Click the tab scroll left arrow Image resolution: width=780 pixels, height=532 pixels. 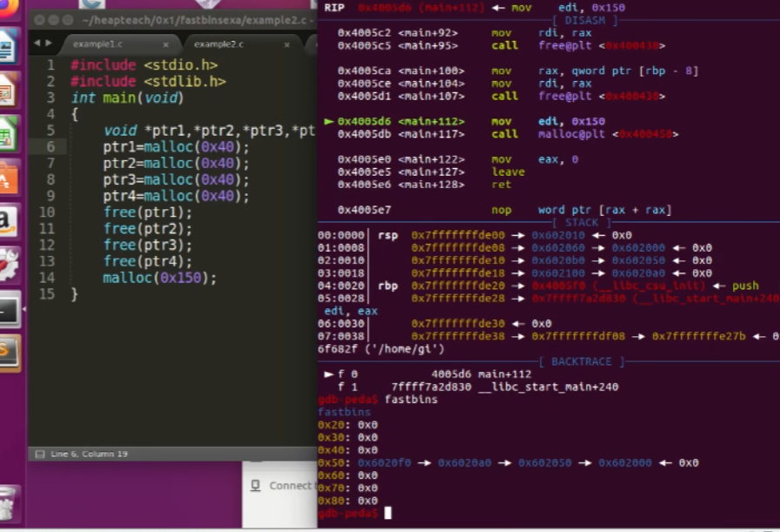click(x=37, y=43)
